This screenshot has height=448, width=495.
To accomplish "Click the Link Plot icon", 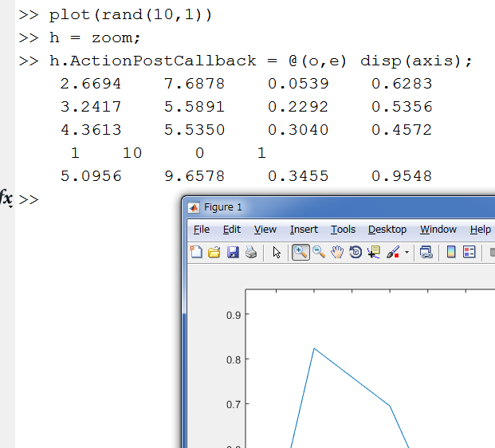I will pos(426,253).
